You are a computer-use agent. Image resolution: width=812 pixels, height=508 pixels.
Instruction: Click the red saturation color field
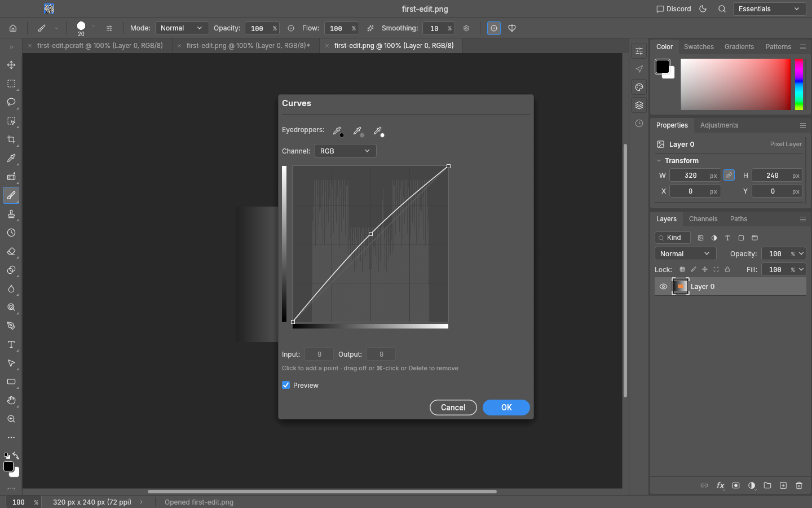coord(735,84)
